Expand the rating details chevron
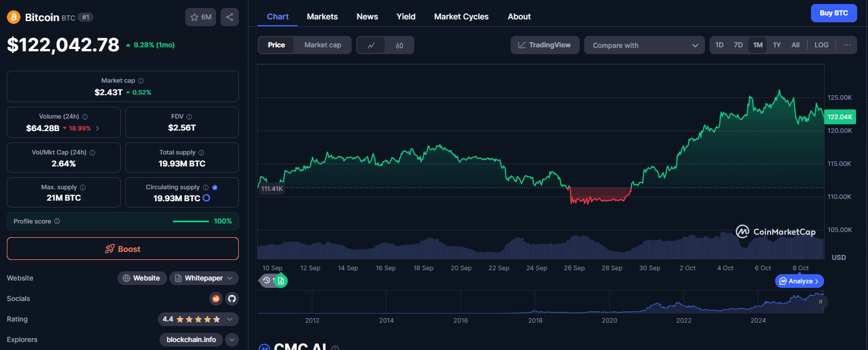The height and width of the screenshot is (350, 868). (230, 319)
